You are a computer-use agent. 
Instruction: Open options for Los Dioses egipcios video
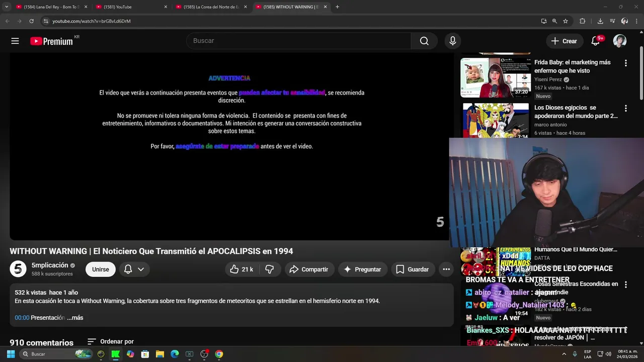(626, 109)
